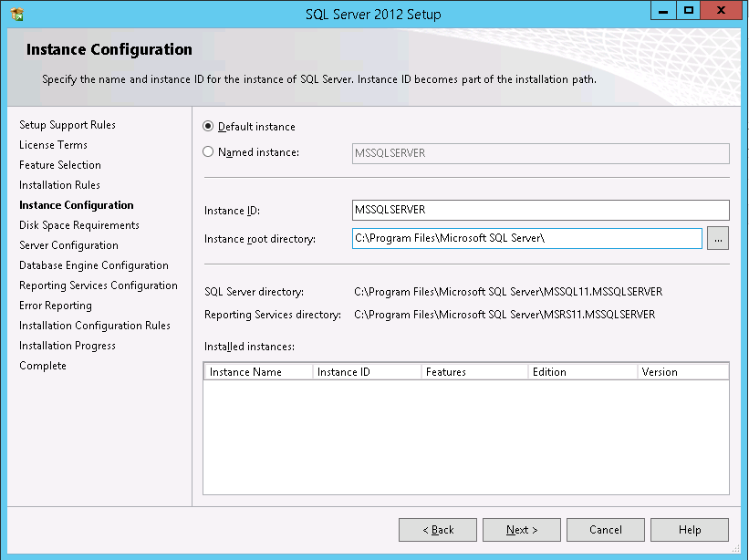The image size is (749, 560).
Task: Close the SQL Server 2012 Setup window
Action: pyautogui.click(x=722, y=11)
